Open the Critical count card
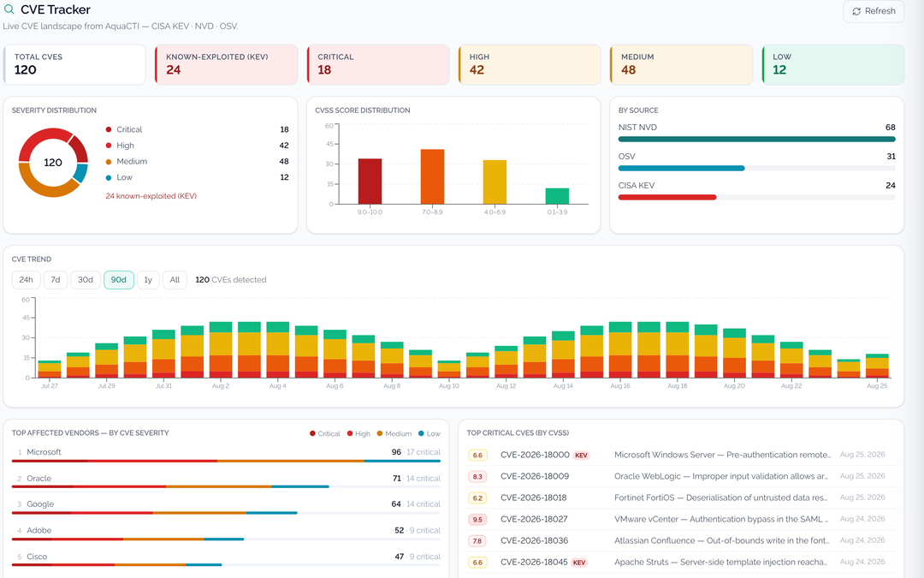Image resolution: width=924 pixels, height=578 pixels. [x=378, y=64]
